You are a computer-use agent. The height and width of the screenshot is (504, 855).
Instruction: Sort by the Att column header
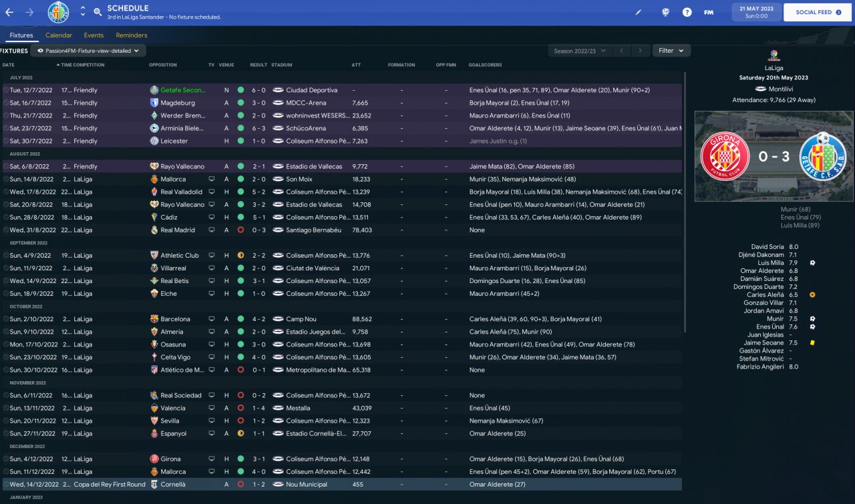tap(356, 65)
